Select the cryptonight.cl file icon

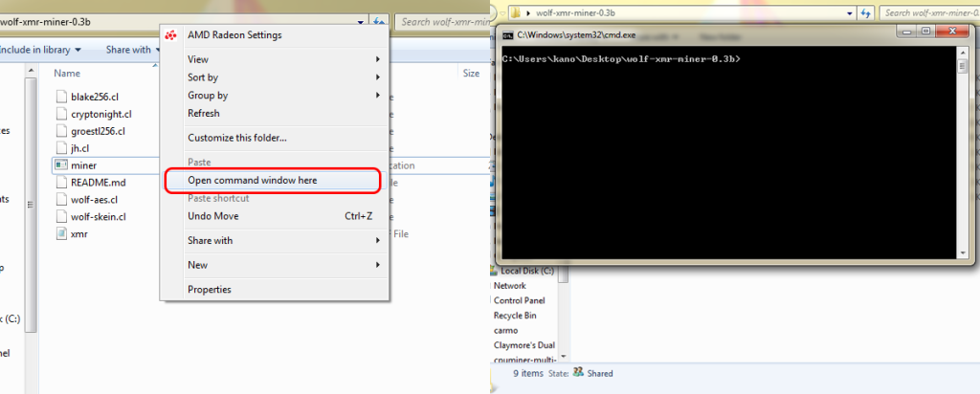60,114
